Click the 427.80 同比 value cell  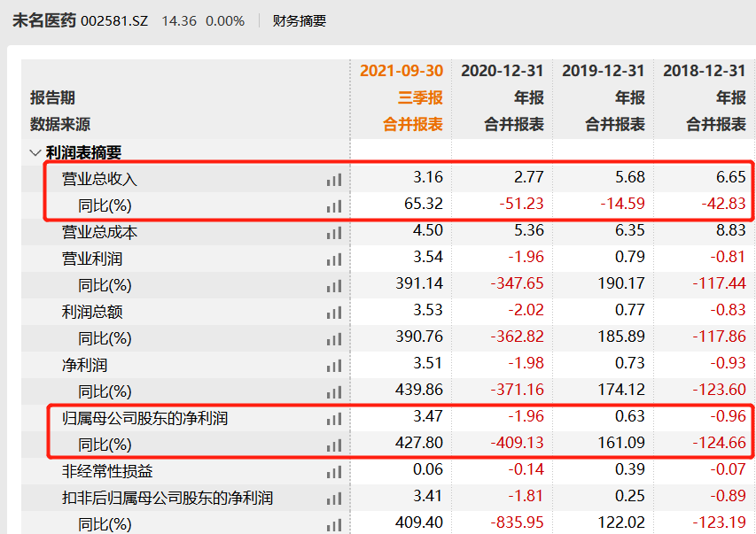point(419,443)
